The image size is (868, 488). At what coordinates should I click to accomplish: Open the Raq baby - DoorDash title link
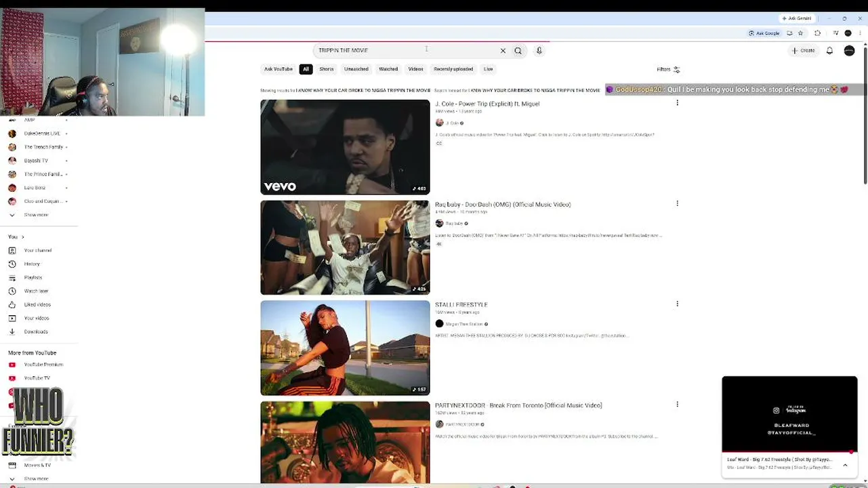pyautogui.click(x=503, y=205)
